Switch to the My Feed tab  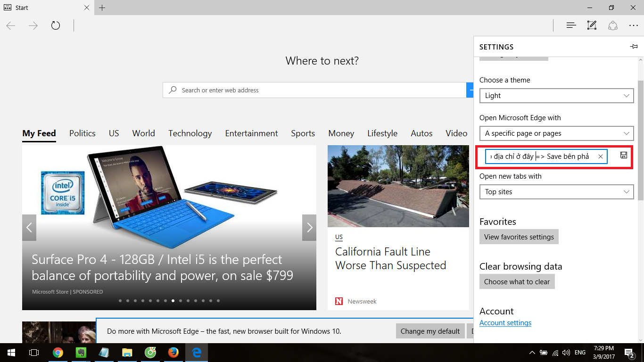pyautogui.click(x=39, y=133)
